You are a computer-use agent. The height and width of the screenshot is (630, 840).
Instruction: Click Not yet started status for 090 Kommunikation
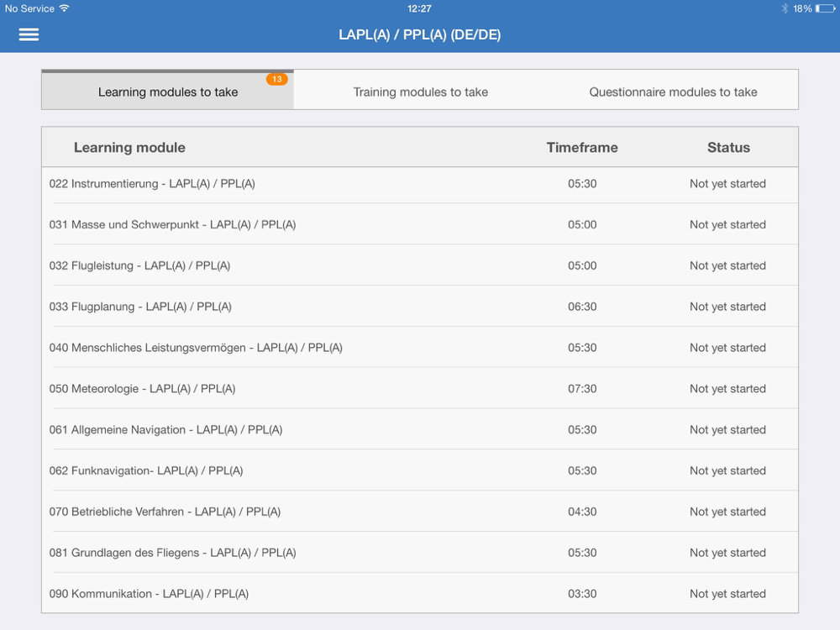point(727,594)
